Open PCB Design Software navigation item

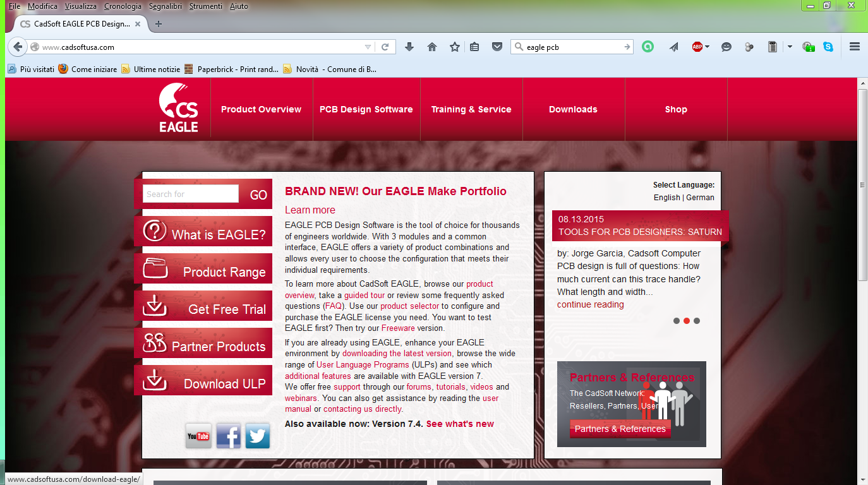(x=366, y=109)
